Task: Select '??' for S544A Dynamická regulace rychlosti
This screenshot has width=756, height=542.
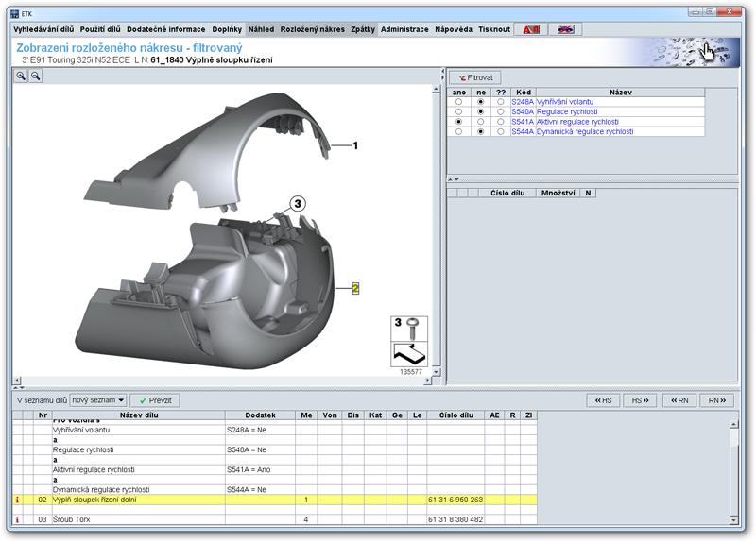Action: point(501,131)
